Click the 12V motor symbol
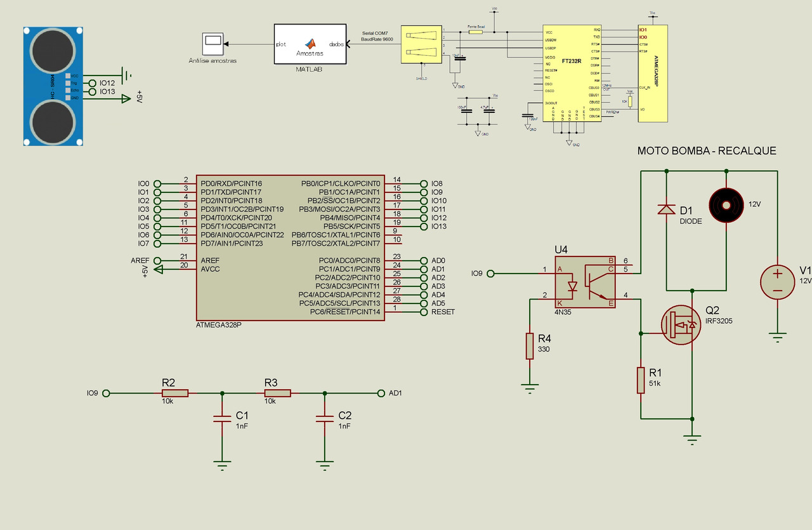The height and width of the screenshot is (530, 812). click(x=725, y=205)
